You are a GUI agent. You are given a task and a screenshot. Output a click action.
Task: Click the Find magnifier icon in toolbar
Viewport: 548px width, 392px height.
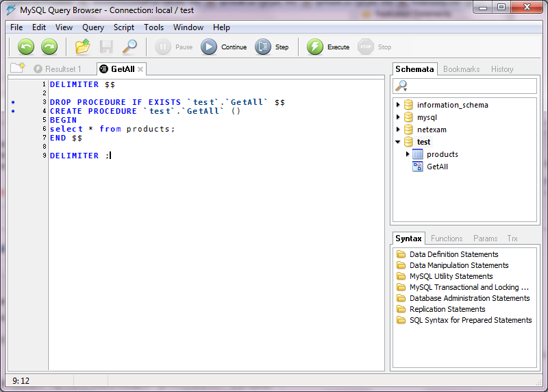click(x=129, y=47)
